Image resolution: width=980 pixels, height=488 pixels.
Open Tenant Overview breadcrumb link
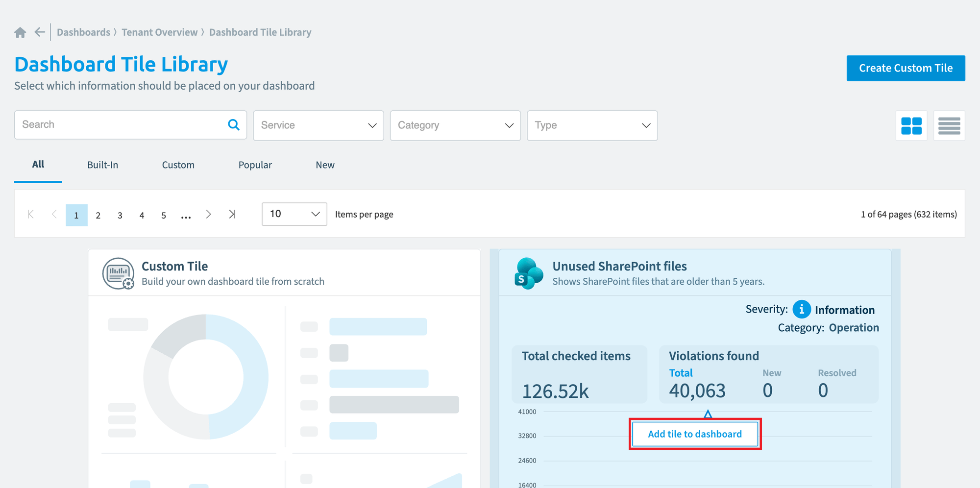click(160, 32)
